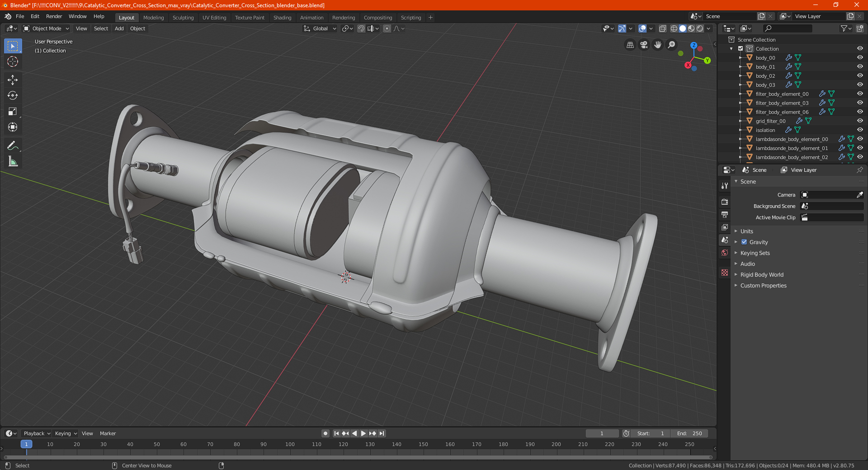Image resolution: width=868 pixels, height=470 pixels.
Task: Expand body_01 tree item
Action: click(x=740, y=66)
